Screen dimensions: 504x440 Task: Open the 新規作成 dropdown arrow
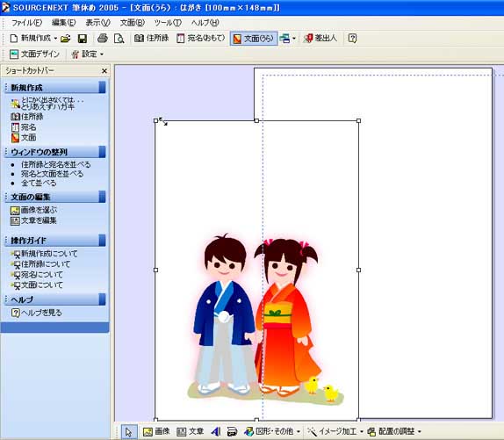click(x=55, y=39)
